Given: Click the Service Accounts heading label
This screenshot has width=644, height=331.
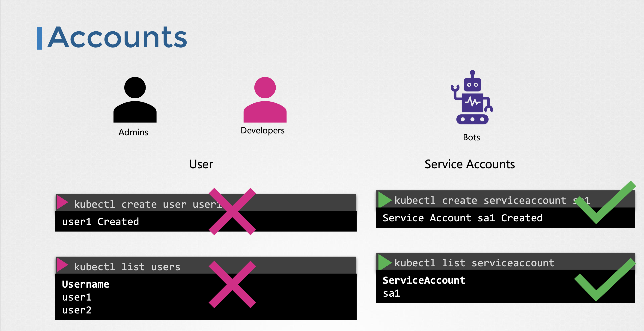Looking at the screenshot, I should [x=469, y=164].
